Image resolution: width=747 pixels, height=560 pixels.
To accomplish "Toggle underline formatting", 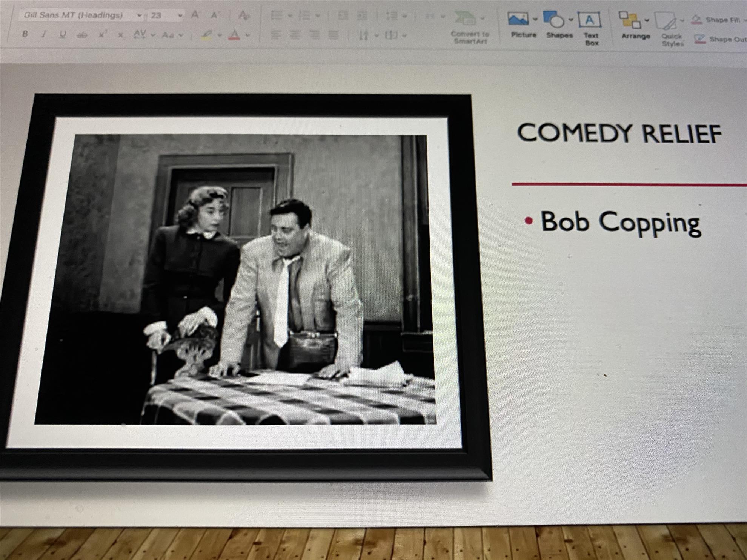I will [63, 34].
